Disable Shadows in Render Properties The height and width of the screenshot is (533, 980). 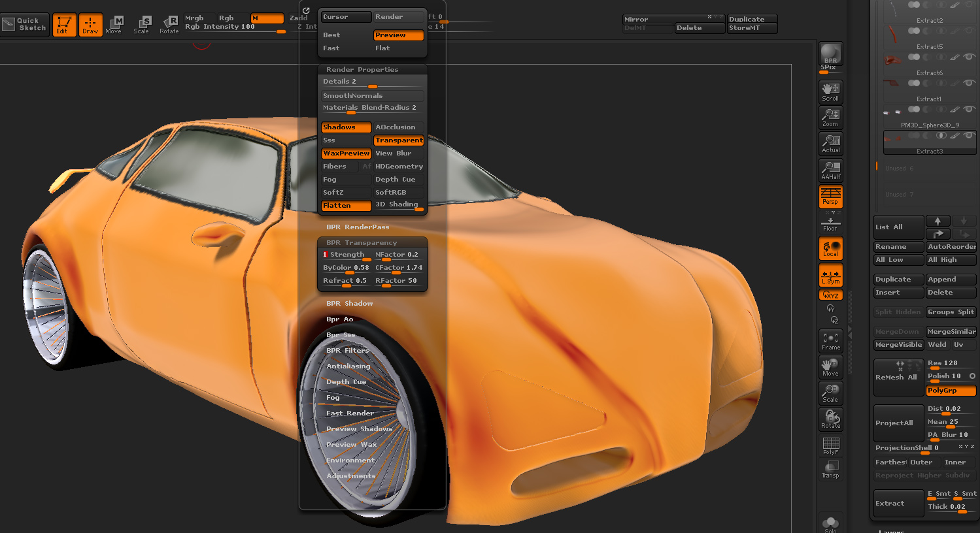(x=346, y=127)
